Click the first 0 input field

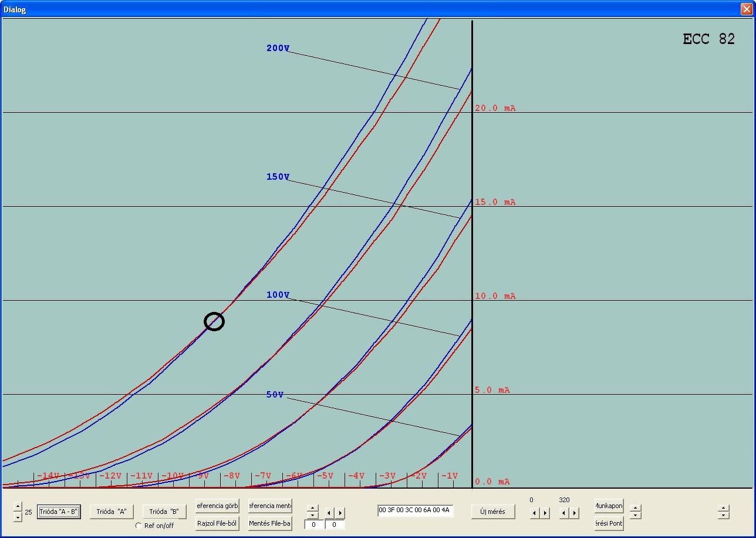pyautogui.click(x=314, y=524)
